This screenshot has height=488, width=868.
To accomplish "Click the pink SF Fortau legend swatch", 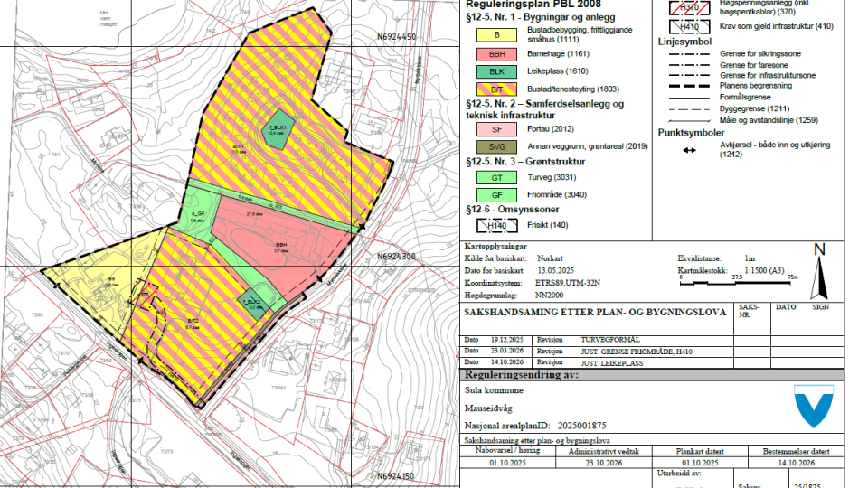I will click(496, 129).
